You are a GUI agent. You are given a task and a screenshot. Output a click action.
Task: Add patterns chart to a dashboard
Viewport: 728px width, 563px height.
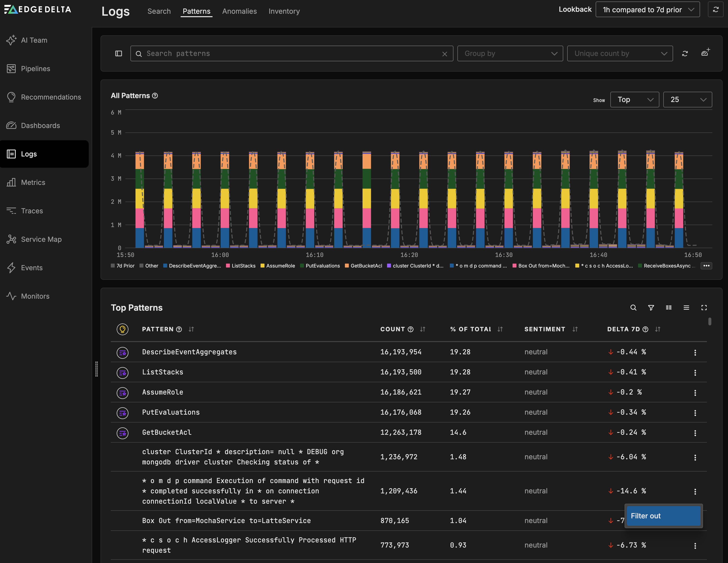point(706,52)
